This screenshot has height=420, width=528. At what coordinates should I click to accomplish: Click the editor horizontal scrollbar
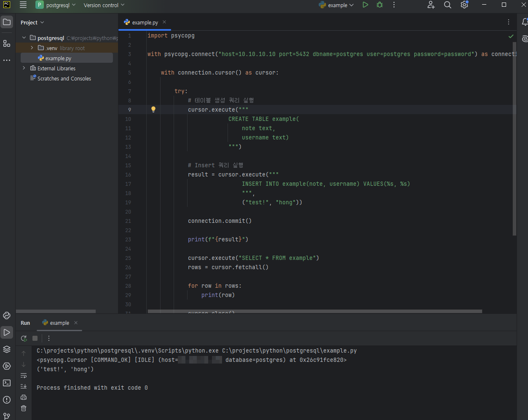click(315, 312)
